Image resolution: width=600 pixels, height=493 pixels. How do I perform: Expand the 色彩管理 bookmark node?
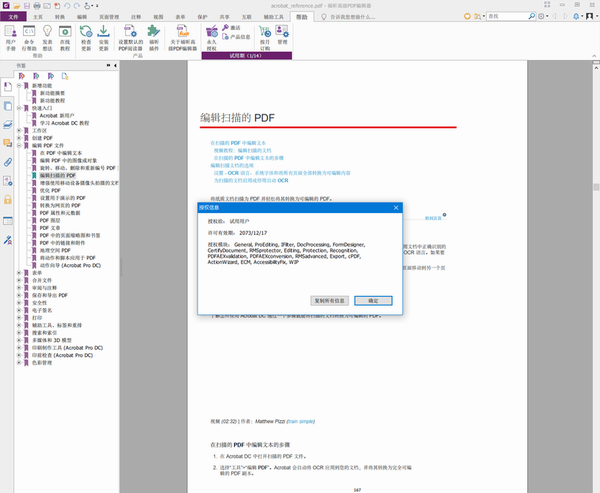(19, 363)
